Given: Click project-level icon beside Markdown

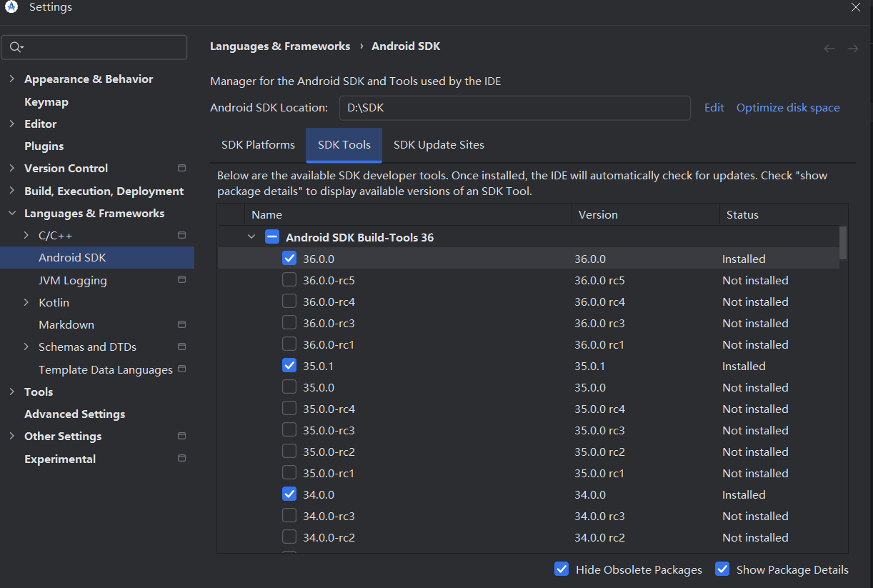Looking at the screenshot, I should click(182, 324).
